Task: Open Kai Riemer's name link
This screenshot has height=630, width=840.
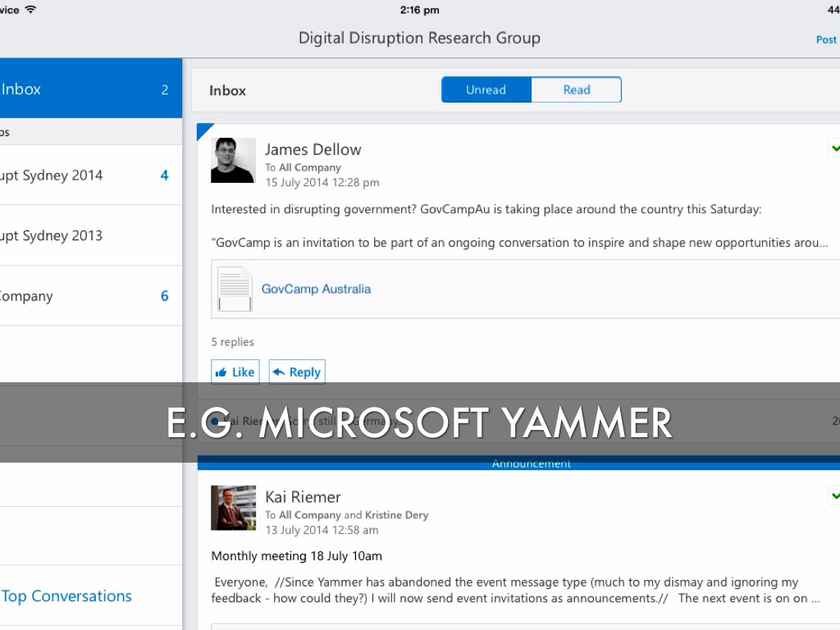Action: coord(303,496)
